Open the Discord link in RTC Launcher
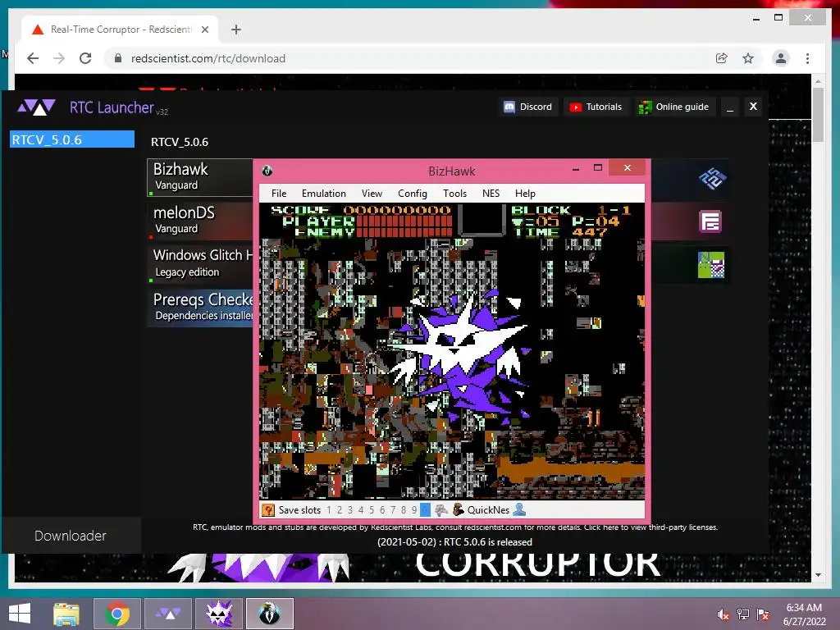 tap(527, 107)
